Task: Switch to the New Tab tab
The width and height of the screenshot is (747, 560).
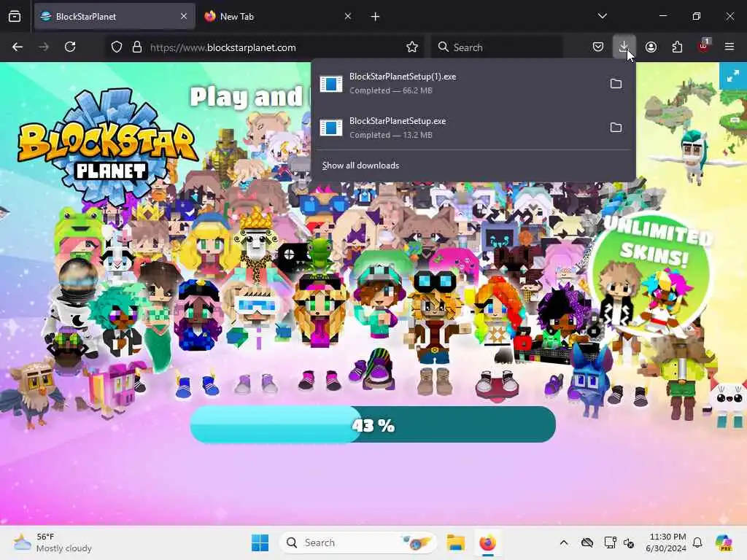Action: click(x=278, y=16)
